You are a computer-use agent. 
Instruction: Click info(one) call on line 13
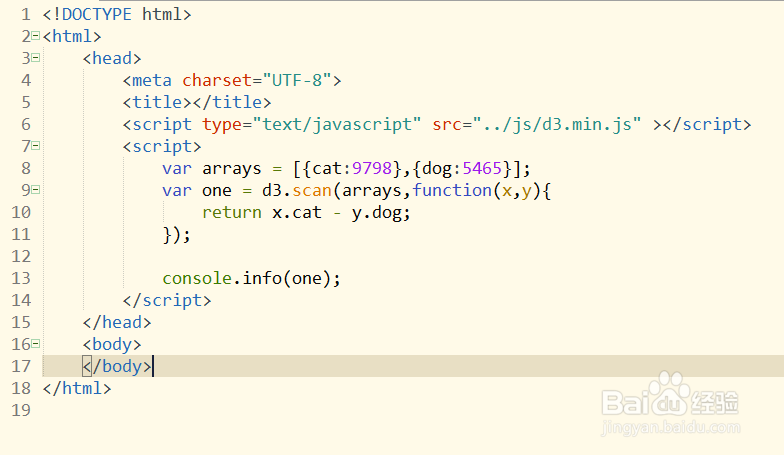point(286,278)
